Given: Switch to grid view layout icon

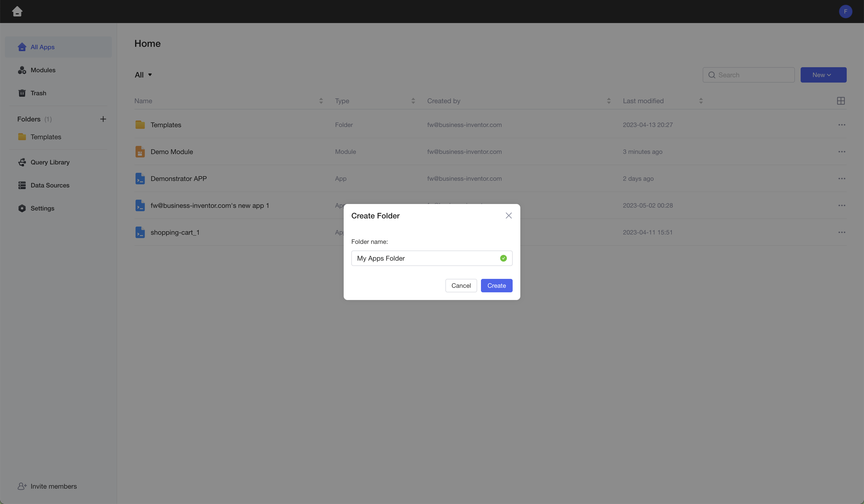Looking at the screenshot, I should pos(841,101).
